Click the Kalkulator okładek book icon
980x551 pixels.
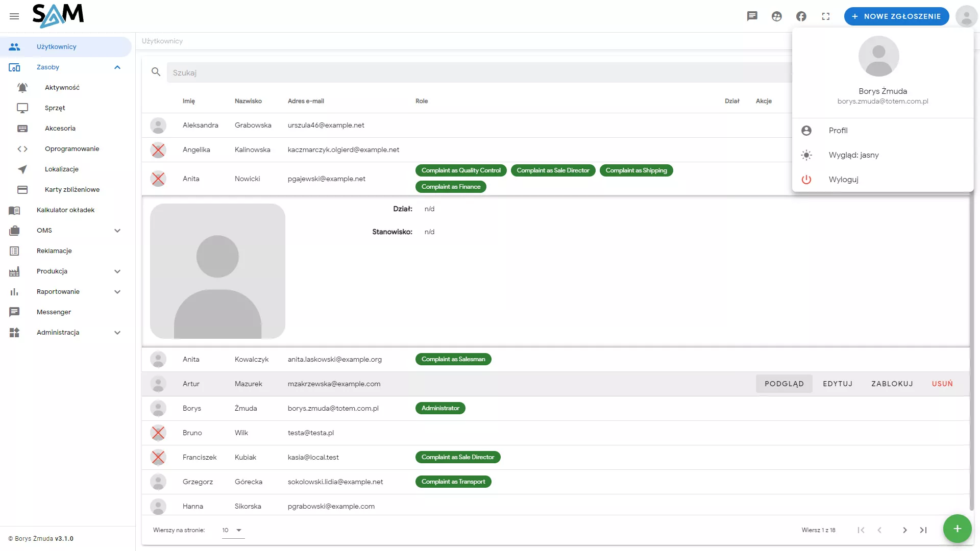(14, 210)
